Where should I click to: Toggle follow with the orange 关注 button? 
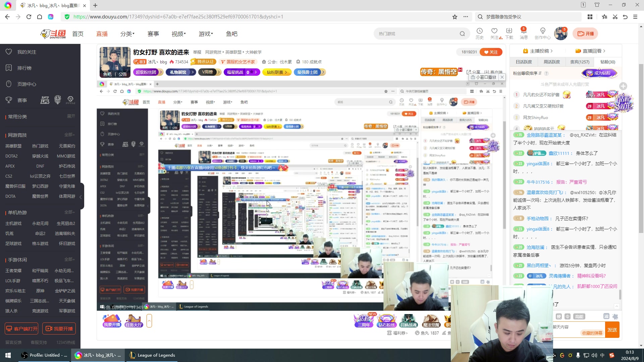coord(491,52)
